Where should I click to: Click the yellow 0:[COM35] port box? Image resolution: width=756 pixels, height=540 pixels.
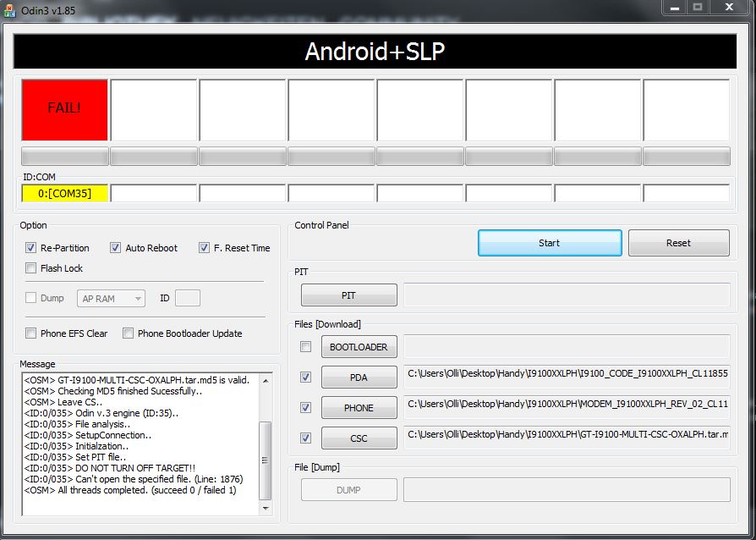coord(64,194)
